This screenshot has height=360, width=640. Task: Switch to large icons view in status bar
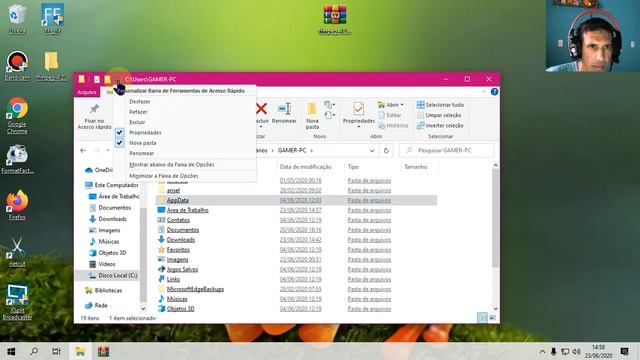click(493, 318)
